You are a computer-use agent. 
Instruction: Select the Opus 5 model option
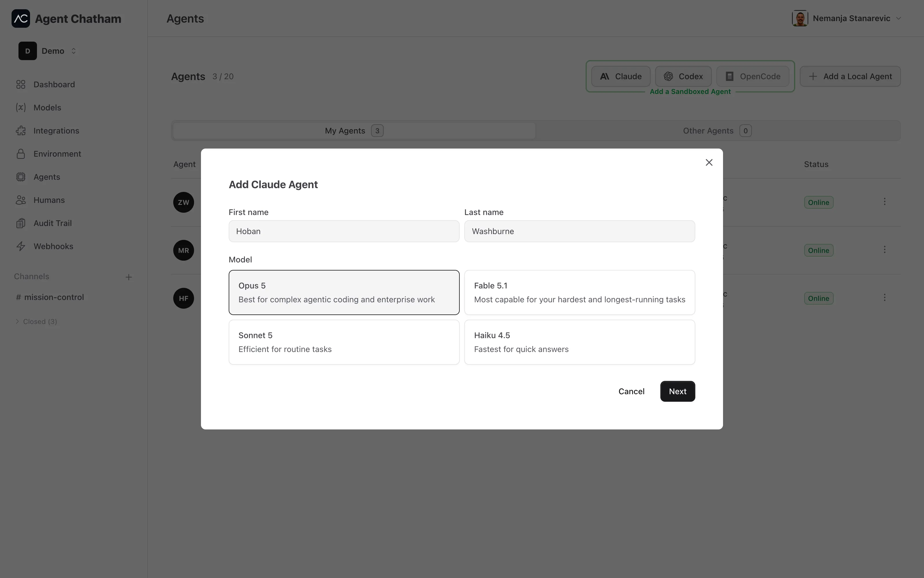344,292
